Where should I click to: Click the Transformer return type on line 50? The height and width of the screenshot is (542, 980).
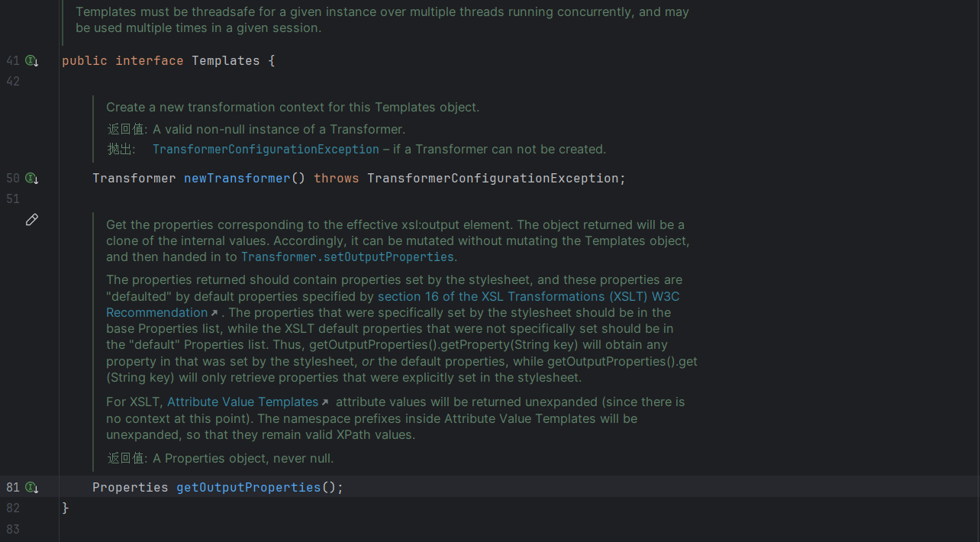pyautogui.click(x=134, y=179)
